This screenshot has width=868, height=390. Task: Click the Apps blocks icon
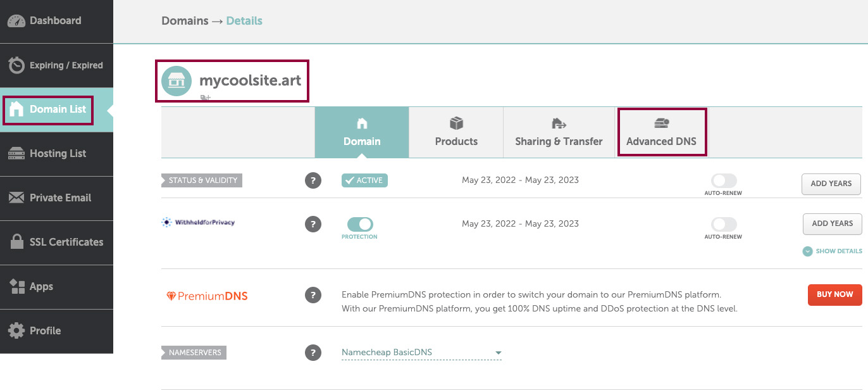point(17,286)
